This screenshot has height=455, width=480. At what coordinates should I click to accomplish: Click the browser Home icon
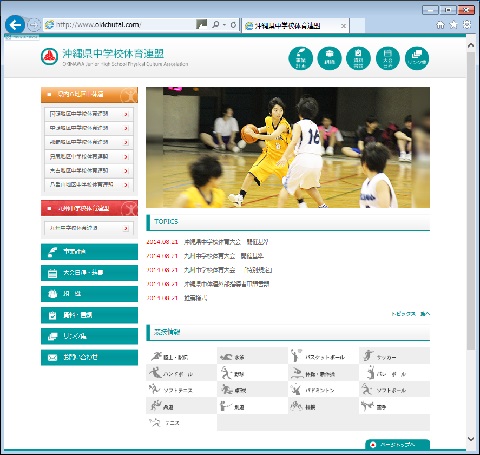[x=440, y=25]
